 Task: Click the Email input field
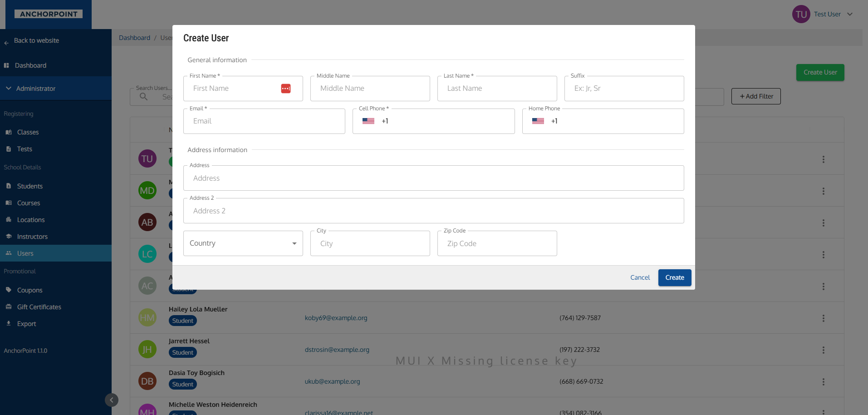(x=264, y=121)
